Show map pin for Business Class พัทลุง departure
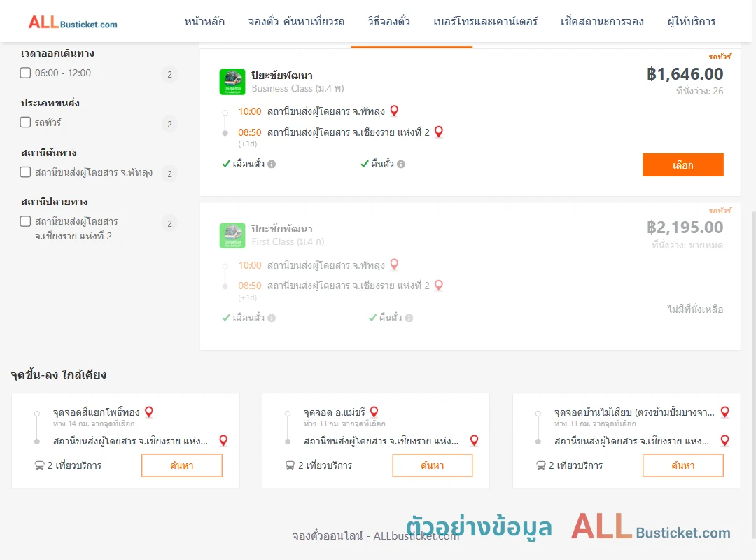This screenshot has width=756, height=560. click(x=394, y=111)
